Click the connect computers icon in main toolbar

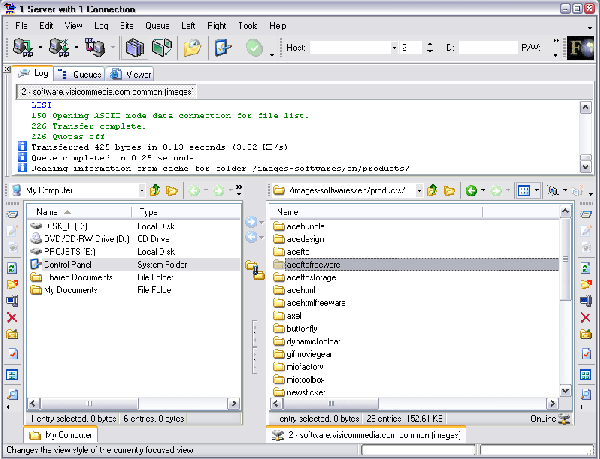point(21,48)
